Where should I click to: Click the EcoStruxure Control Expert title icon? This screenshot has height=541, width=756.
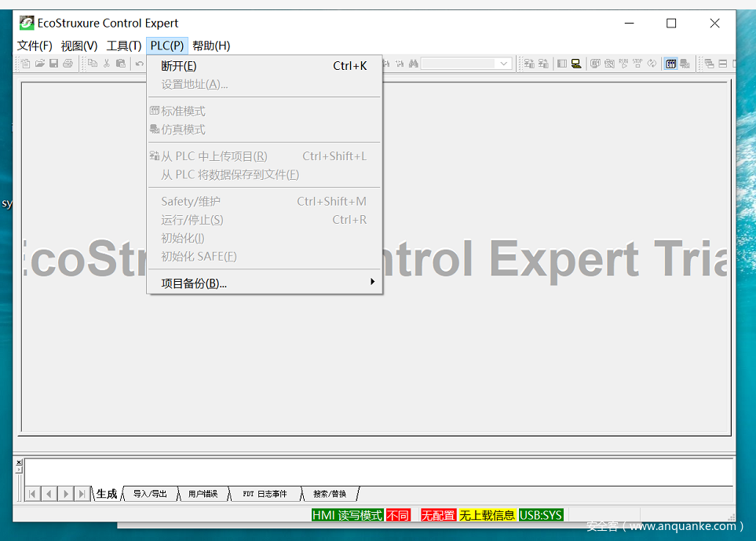coord(27,23)
